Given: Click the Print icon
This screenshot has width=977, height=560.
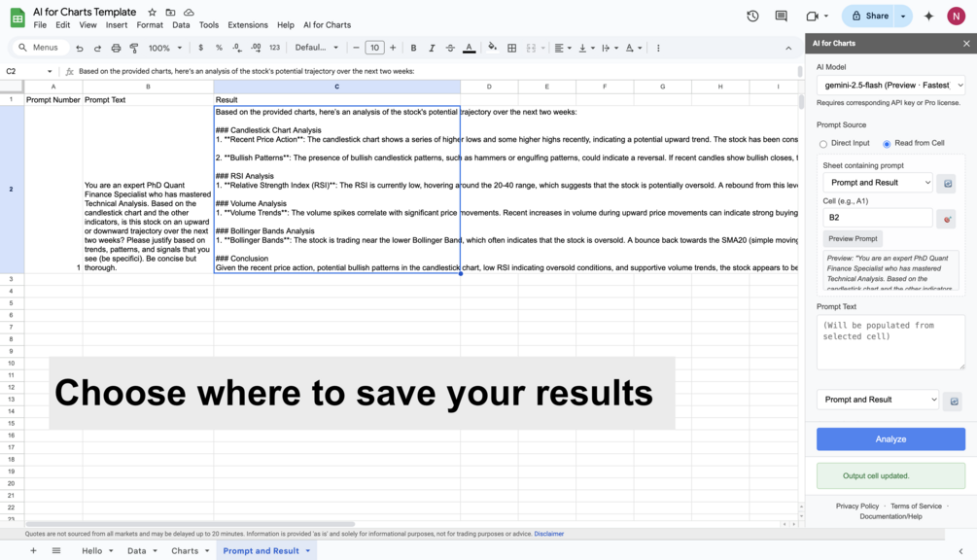Looking at the screenshot, I should [116, 48].
